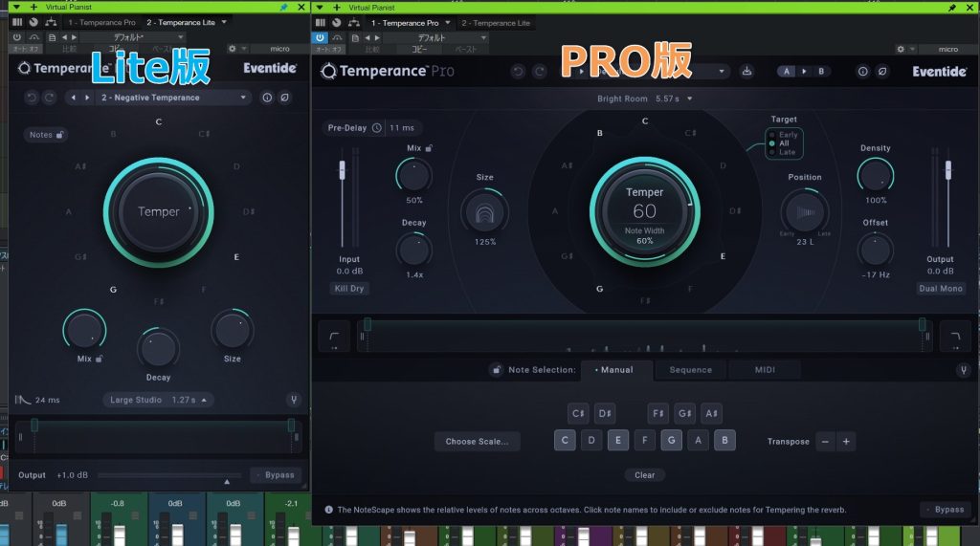This screenshot has width=980, height=546.
Task: Click the save preset icon in Temperance Pro
Action: coord(747,71)
